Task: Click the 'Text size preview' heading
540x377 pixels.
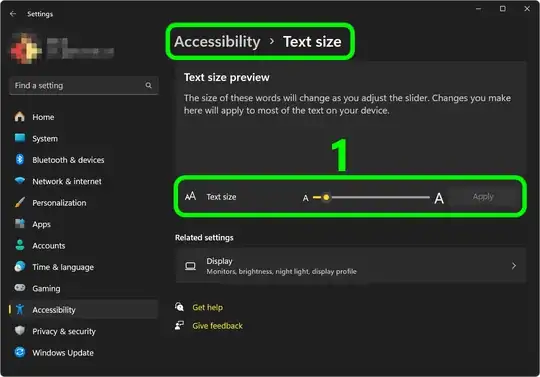Action: (227, 77)
